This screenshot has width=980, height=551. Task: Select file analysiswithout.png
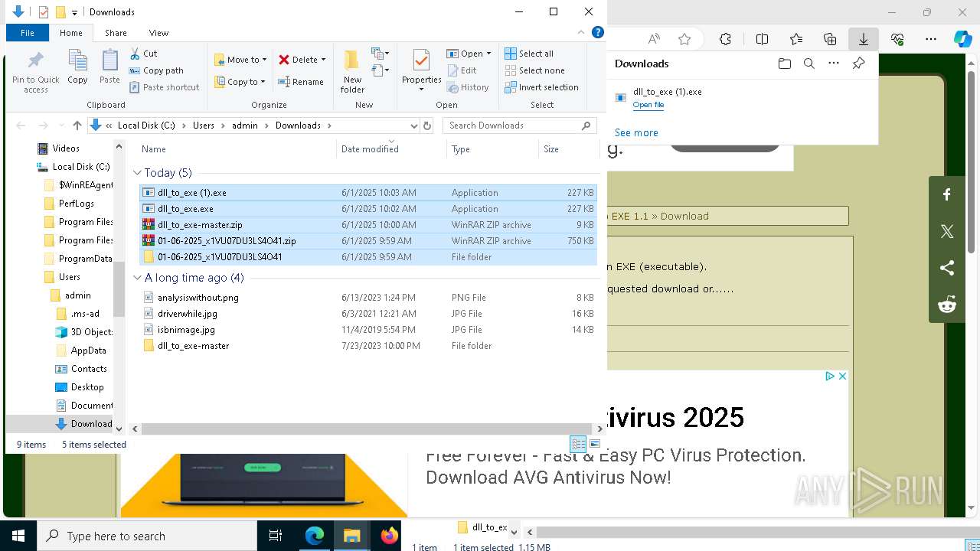pos(367,298)
